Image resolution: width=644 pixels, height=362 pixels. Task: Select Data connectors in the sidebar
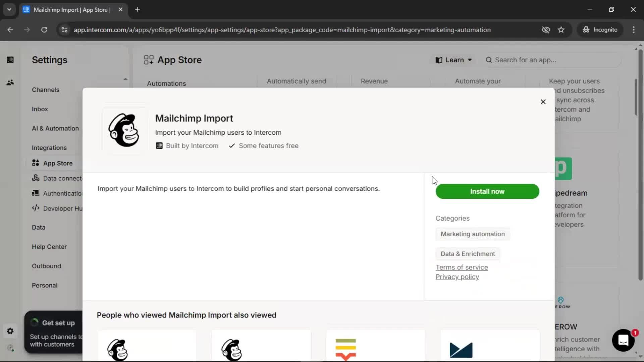63,178
